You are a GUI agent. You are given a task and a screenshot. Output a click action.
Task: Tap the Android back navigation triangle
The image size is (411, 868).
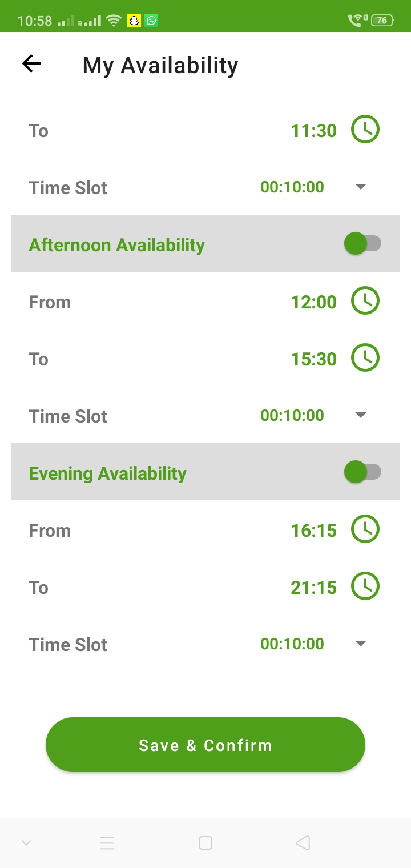pyautogui.click(x=303, y=843)
